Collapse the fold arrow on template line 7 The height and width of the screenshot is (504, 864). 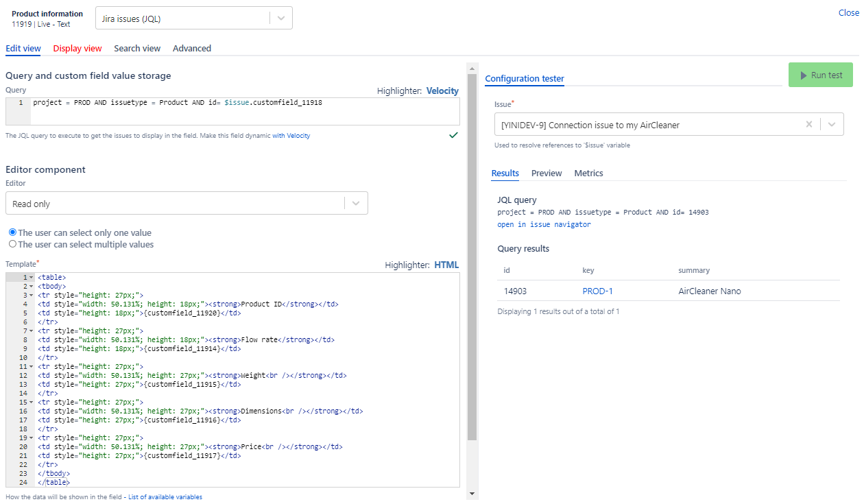click(x=31, y=331)
